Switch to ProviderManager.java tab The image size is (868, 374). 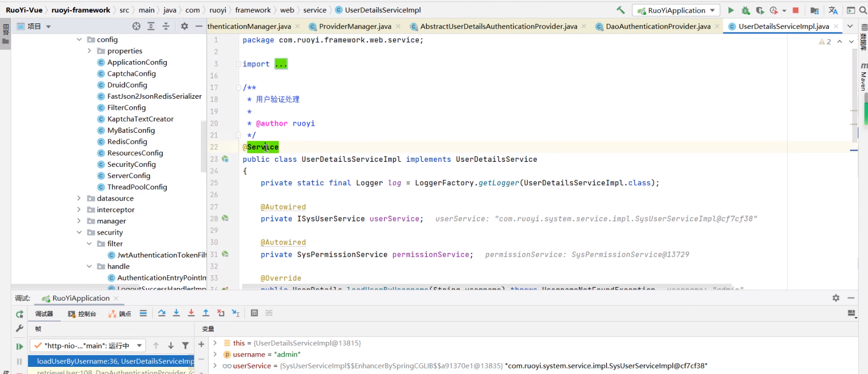click(x=355, y=26)
